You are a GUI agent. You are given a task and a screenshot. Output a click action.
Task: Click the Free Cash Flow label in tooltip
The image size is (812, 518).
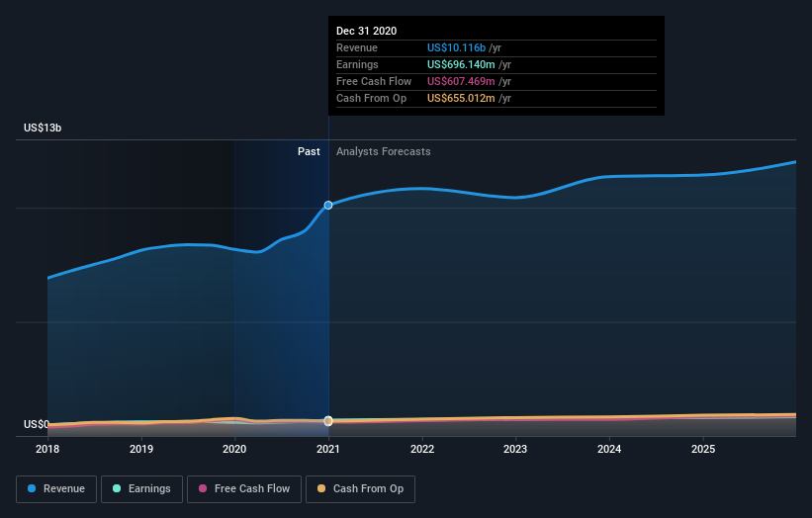click(374, 81)
